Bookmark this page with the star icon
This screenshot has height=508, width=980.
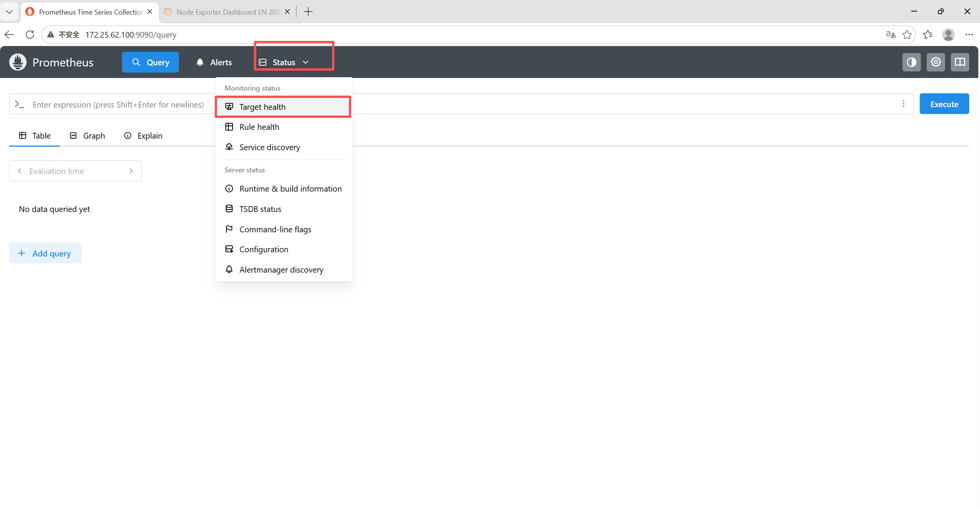pyautogui.click(x=907, y=35)
